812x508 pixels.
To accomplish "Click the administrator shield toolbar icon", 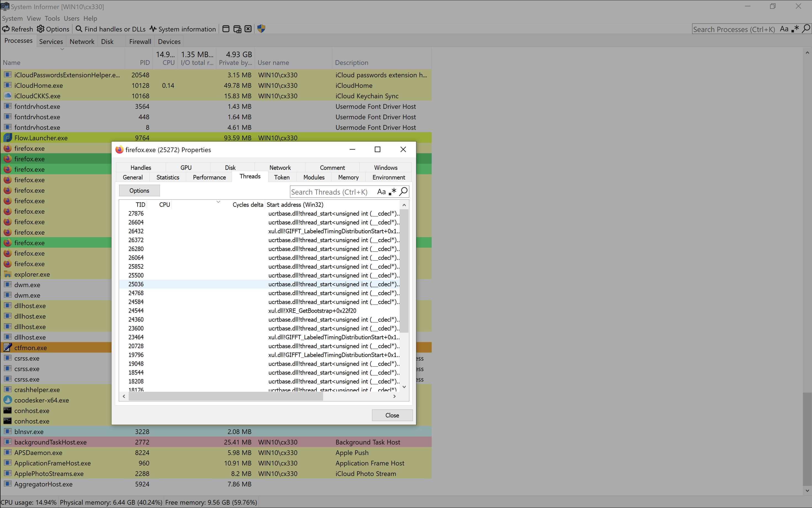I will (x=261, y=29).
